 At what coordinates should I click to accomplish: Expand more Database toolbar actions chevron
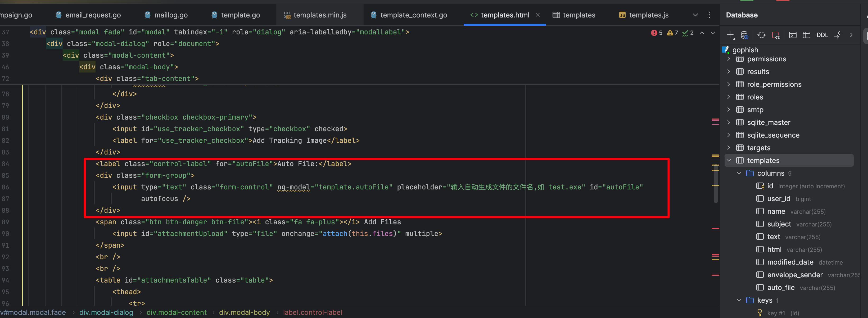click(x=852, y=35)
